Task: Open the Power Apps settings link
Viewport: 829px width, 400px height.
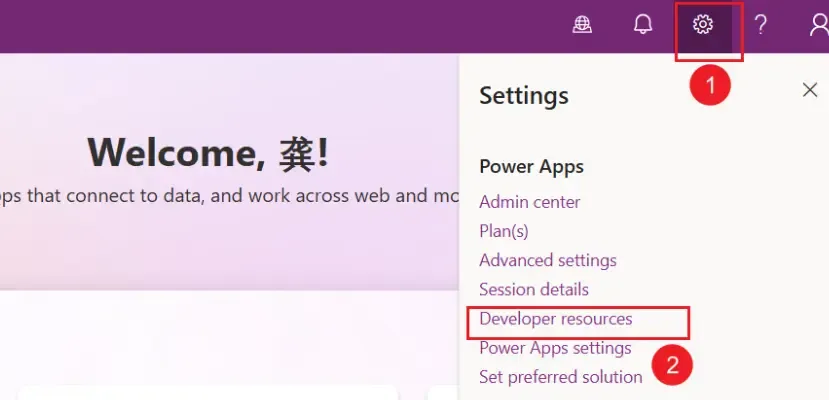Action: 555,348
